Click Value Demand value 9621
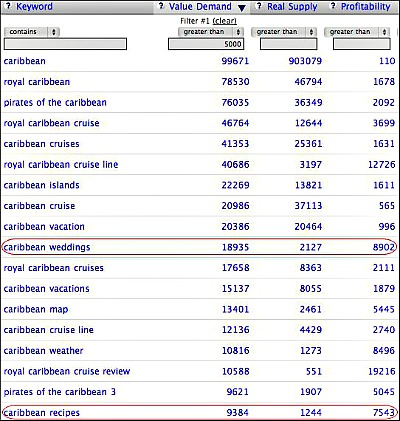400x421 pixels. [x=238, y=392]
